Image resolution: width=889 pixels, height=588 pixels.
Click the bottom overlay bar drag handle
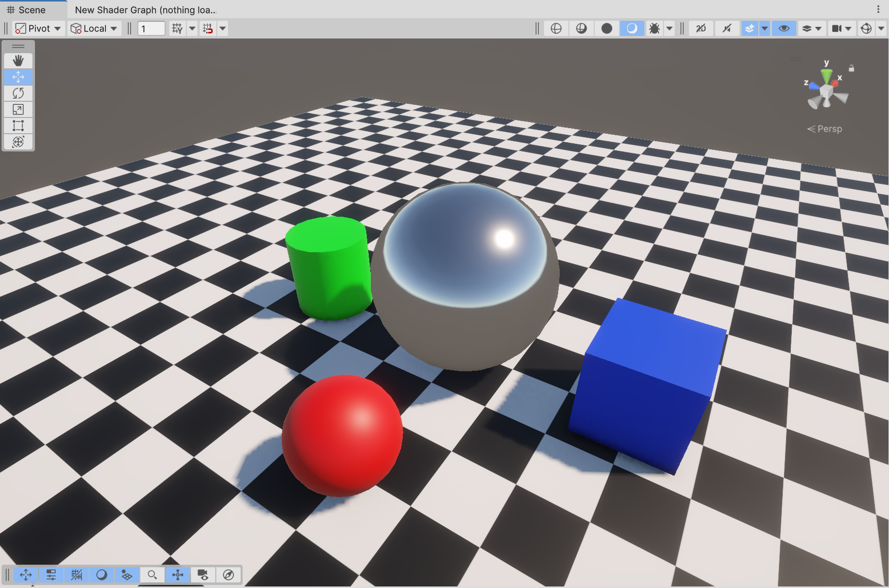(7, 575)
